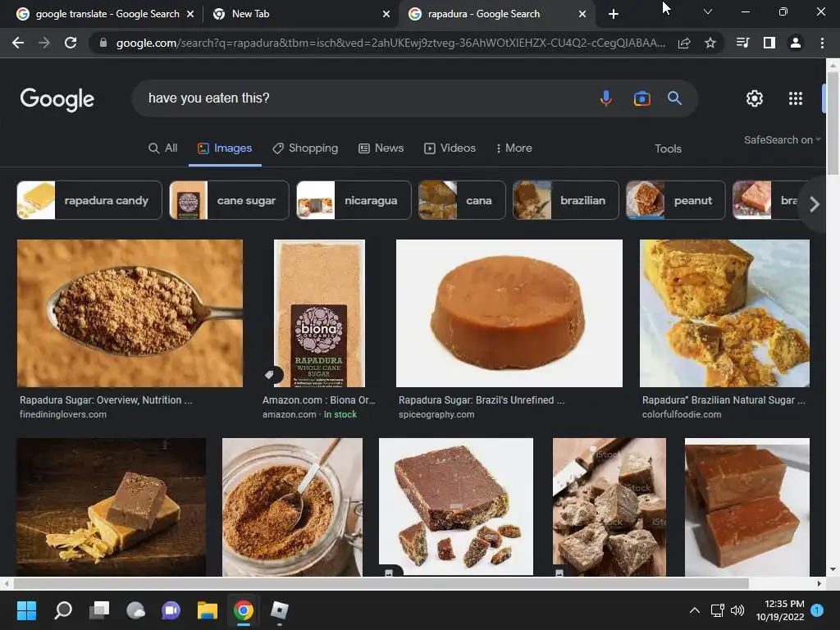Switch to the Shopping tab
Image resolution: width=840 pixels, height=630 pixels.
click(305, 148)
